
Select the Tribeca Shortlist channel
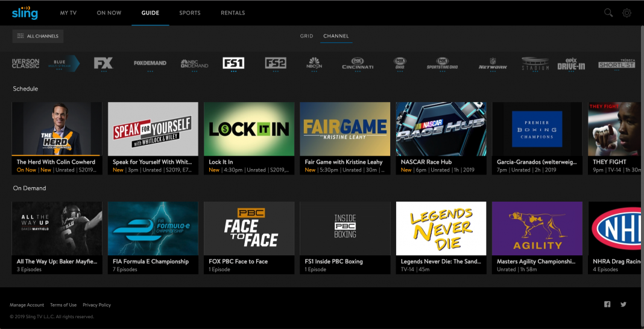click(x=616, y=63)
